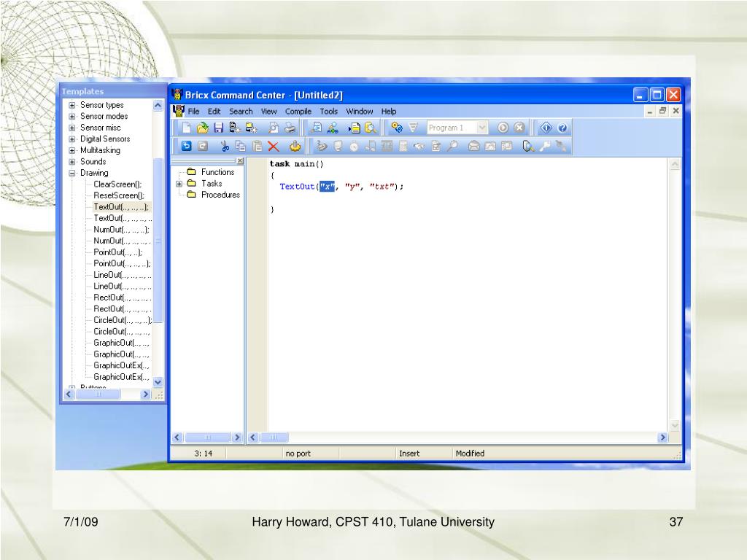Screen dimensions: 747x560
Task: Click the Go to line icon
Action: click(354, 128)
